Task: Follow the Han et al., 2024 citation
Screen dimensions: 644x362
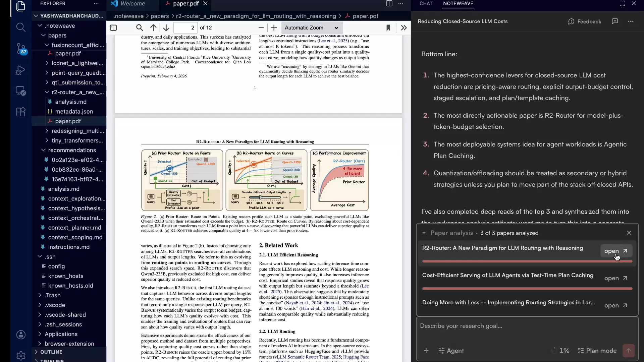Action: 317,308
